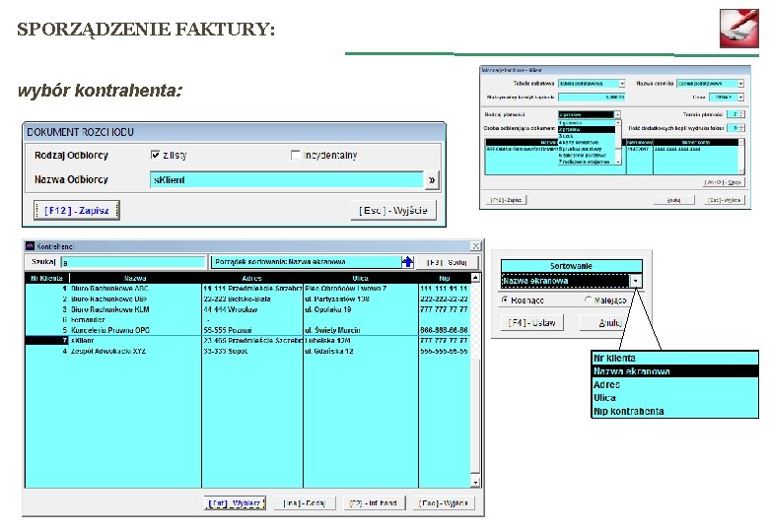Select the 'Rosnąco' radio button
769x532 pixels.
pos(505,299)
